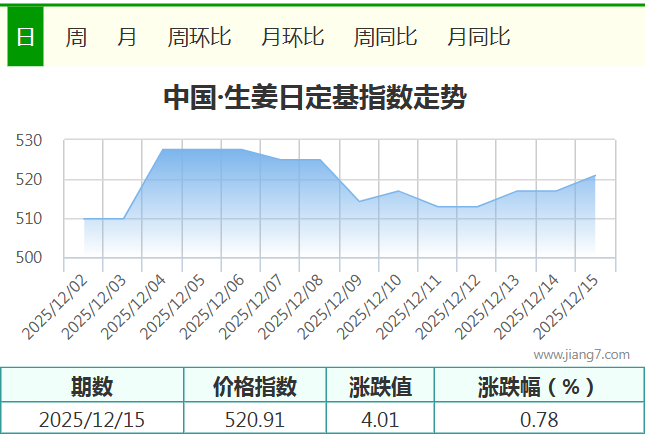Click the 2025/12/09 dip point on chart line
This screenshot has height=440, width=645.
360,201
